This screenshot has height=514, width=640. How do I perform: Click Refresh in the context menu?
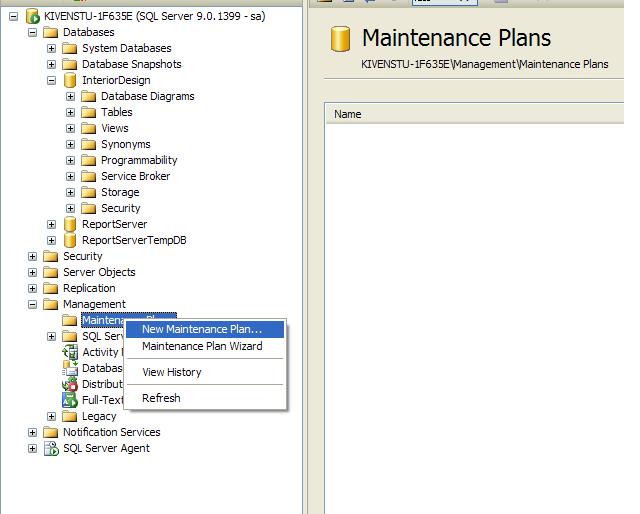(x=161, y=398)
